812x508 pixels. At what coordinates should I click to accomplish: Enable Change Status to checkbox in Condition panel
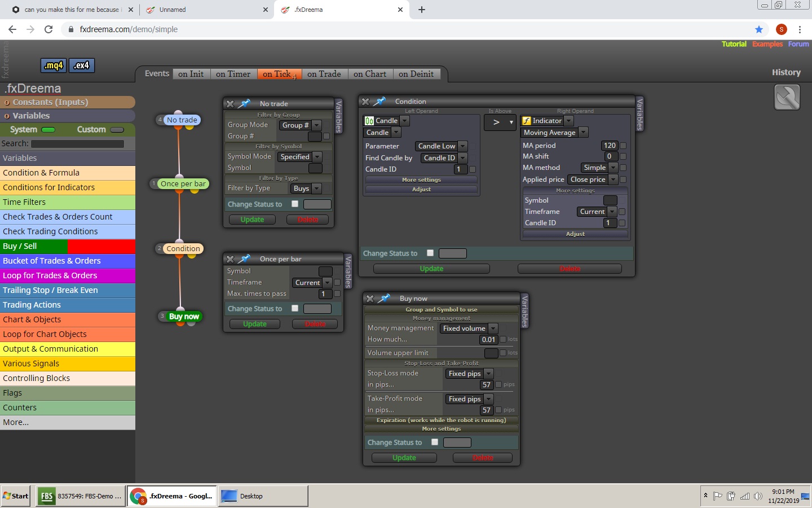tap(430, 253)
